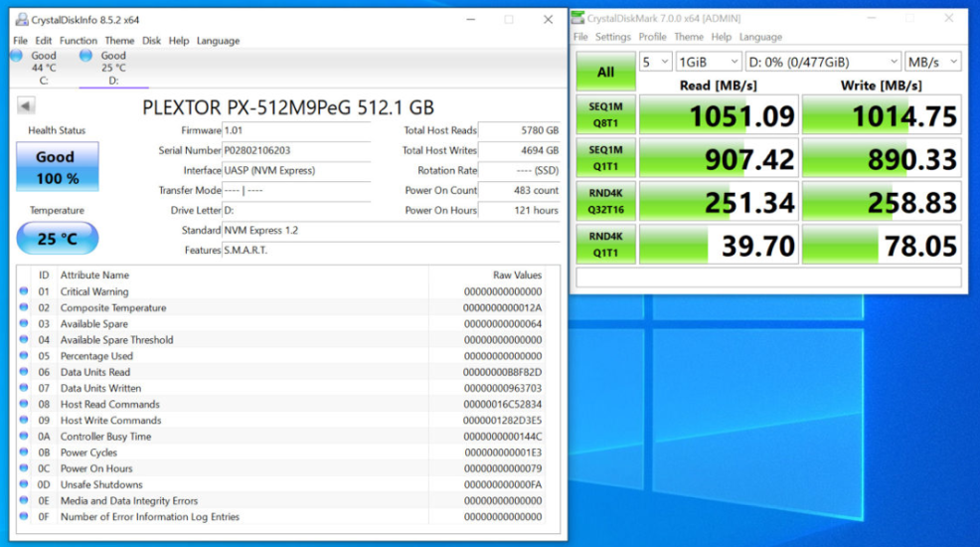Click the CrystalDiskMark app icon in title bar
This screenshot has width=980, height=547.
(x=577, y=18)
